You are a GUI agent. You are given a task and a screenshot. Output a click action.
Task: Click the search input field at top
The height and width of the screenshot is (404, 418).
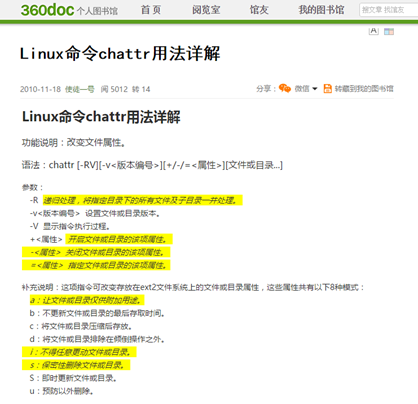(388, 10)
